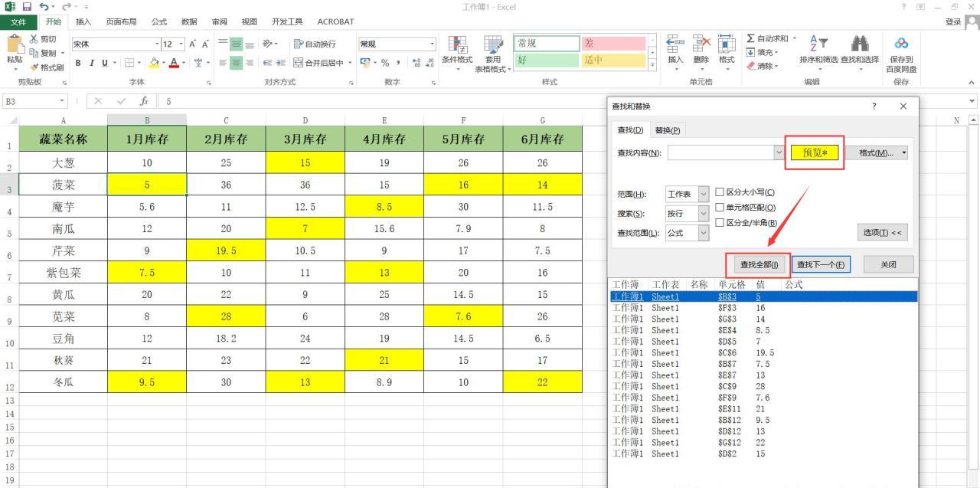Click the Find Next (查找下一个) button
Screen dimensions: 980x488
click(x=821, y=264)
